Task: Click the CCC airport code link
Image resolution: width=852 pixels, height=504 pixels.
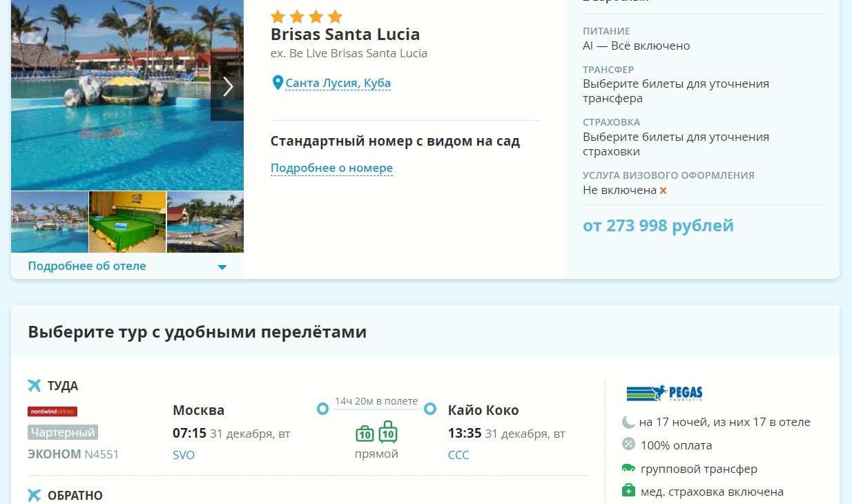Action: [x=458, y=455]
